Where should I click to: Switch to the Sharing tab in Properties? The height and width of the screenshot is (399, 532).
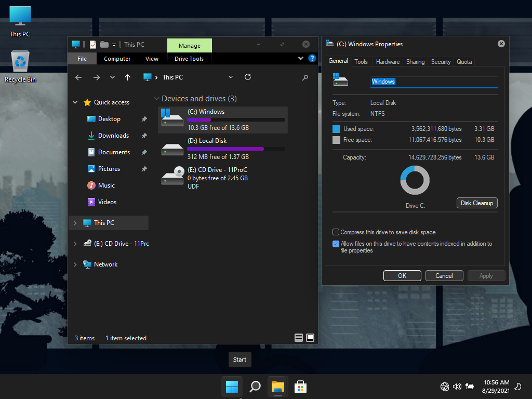tap(415, 62)
